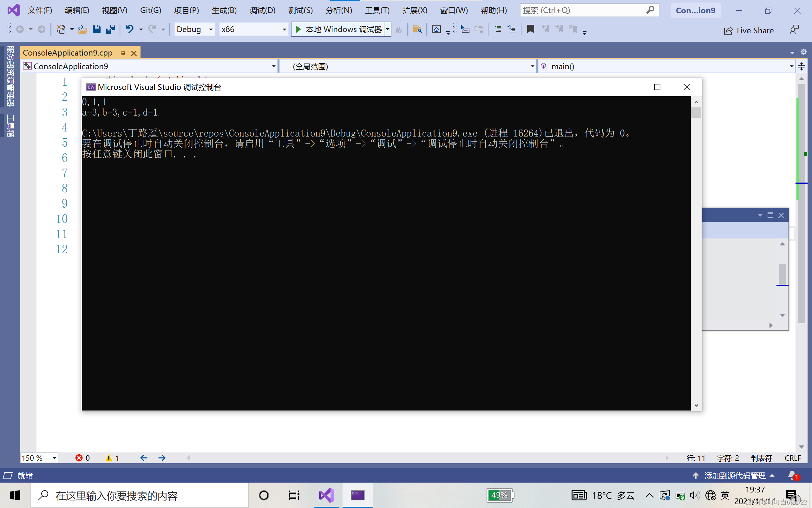Click the volume speaker tray icon
The height and width of the screenshot is (508, 812).
coord(694,495)
